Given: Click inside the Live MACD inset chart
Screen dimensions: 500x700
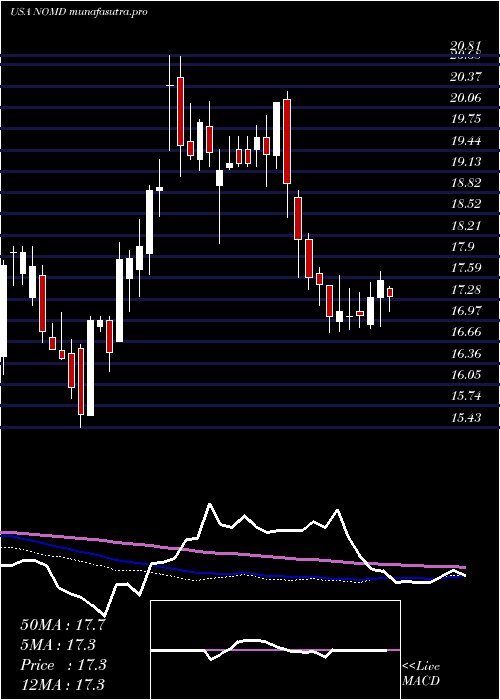Looking at the screenshot, I should pyautogui.click(x=275, y=650).
